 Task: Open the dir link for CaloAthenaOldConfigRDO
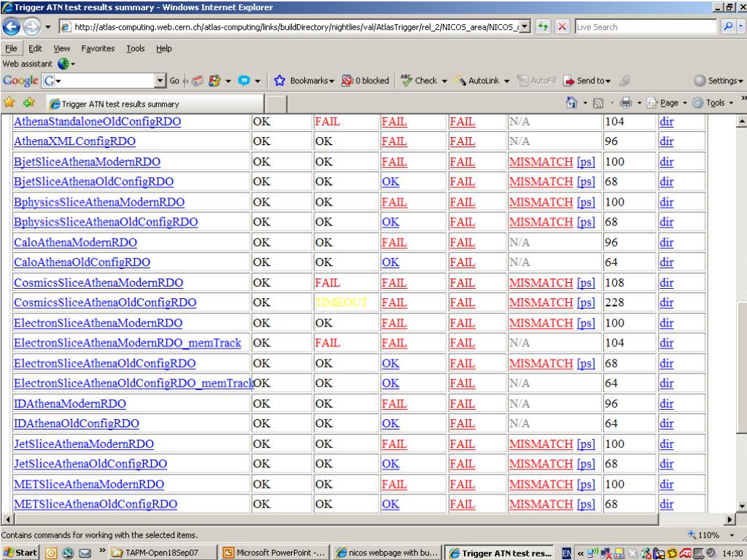667,262
